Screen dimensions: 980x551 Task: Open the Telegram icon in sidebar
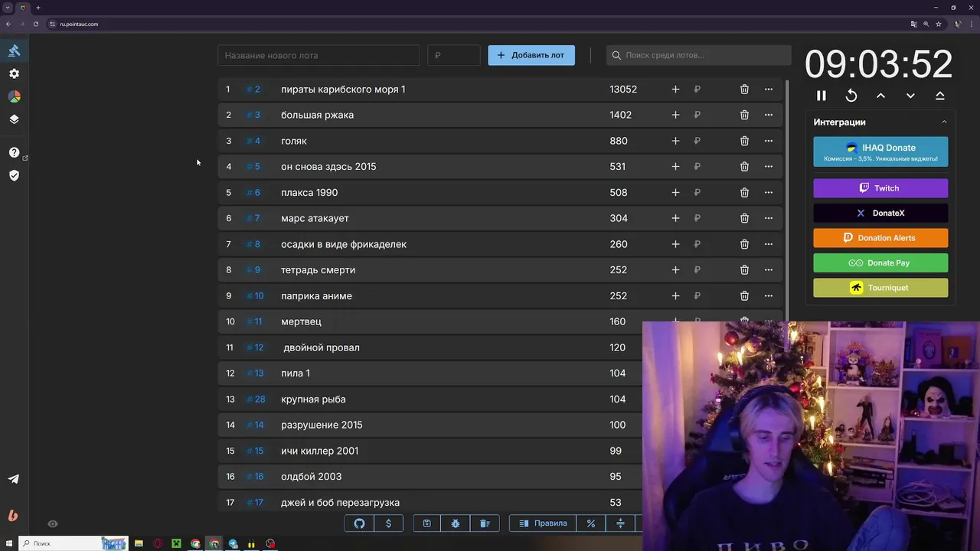point(14,479)
